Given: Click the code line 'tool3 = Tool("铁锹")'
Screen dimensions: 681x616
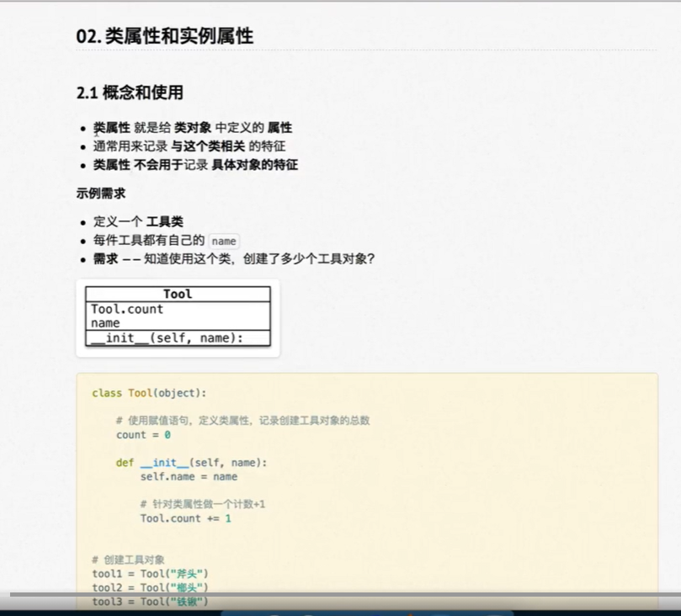Looking at the screenshot, I should (151, 602).
